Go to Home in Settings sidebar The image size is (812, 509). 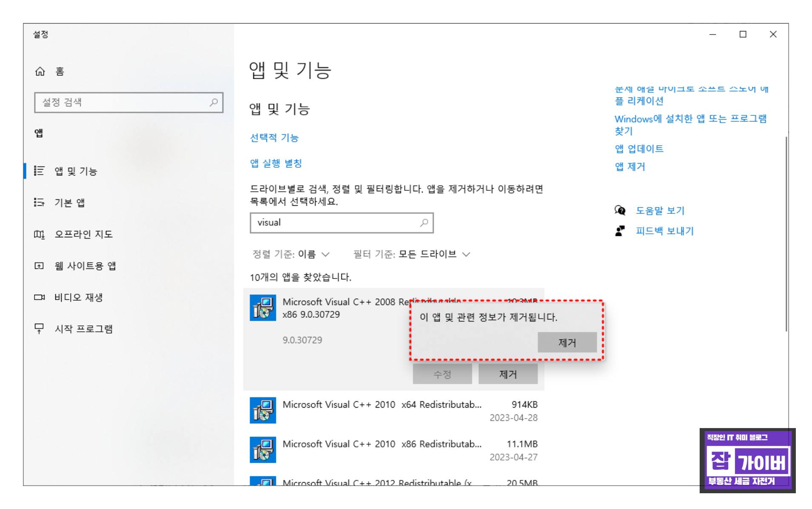coord(49,71)
